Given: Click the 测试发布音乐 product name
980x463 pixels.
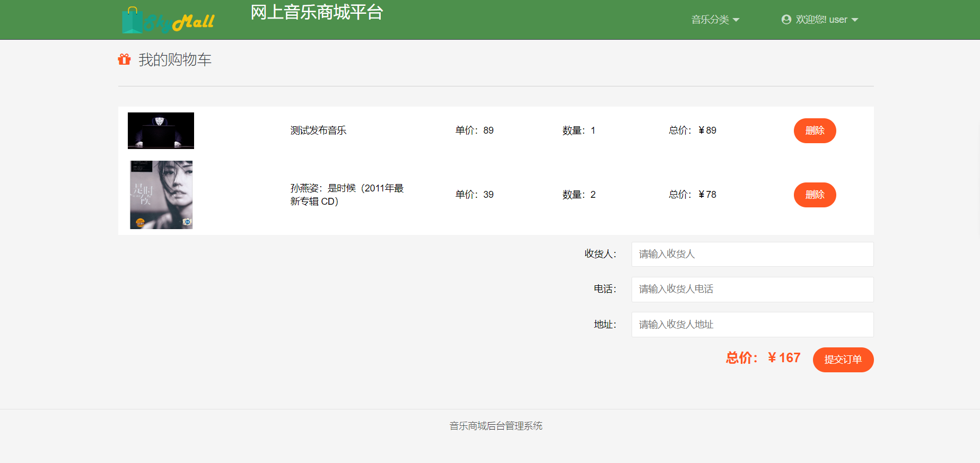Looking at the screenshot, I should click(318, 130).
